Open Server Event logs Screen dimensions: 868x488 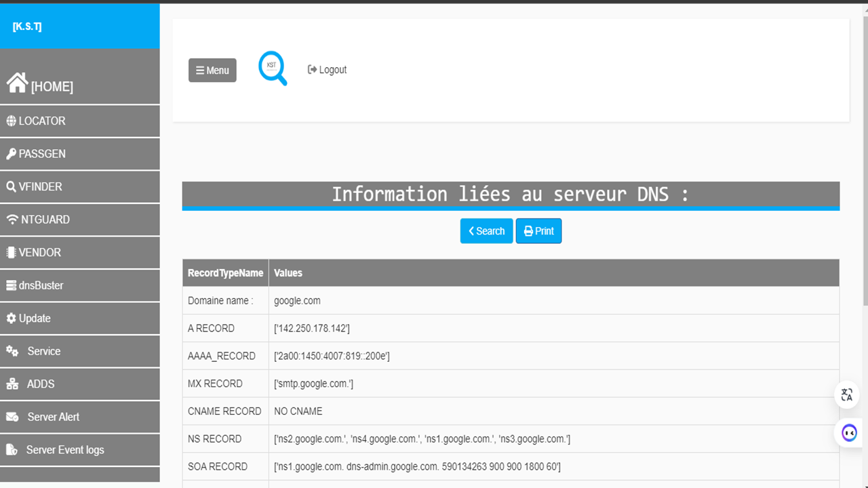(x=64, y=449)
